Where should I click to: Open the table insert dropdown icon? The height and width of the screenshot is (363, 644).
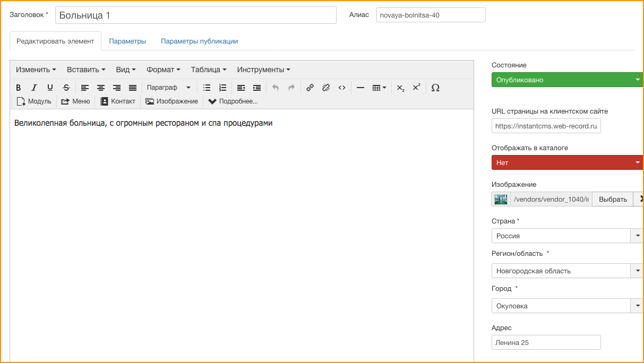[380, 88]
